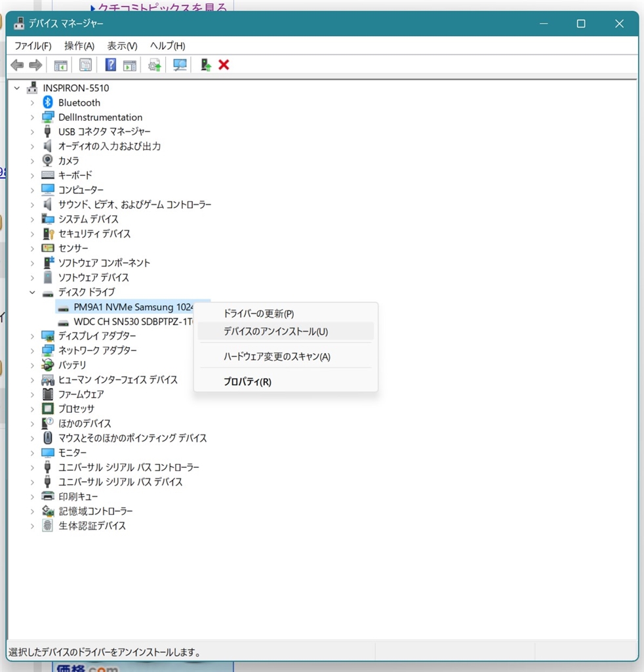
Task: Collapse the ディスク ドライブ category
Action: (x=32, y=292)
